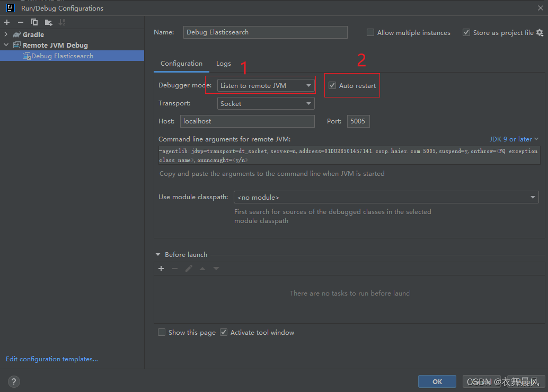Open the help question mark button
The width and height of the screenshot is (548, 392).
pyautogui.click(x=14, y=381)
